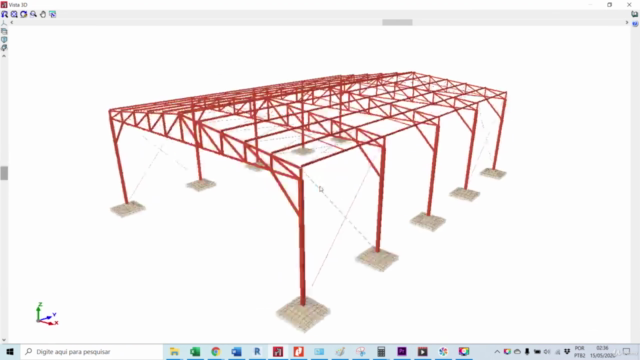Viewport: 640px width, 360px height.
Task: Collapse left sidebar with up chevron
Action: tap(4, 56)
